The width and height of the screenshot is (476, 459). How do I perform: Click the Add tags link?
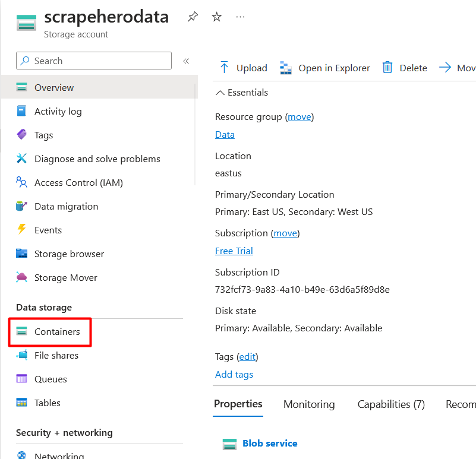pos(234,374)
